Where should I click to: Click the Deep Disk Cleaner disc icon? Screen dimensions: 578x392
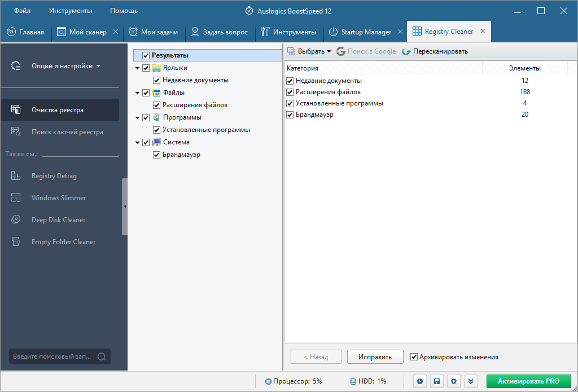(x=16, y=219)
